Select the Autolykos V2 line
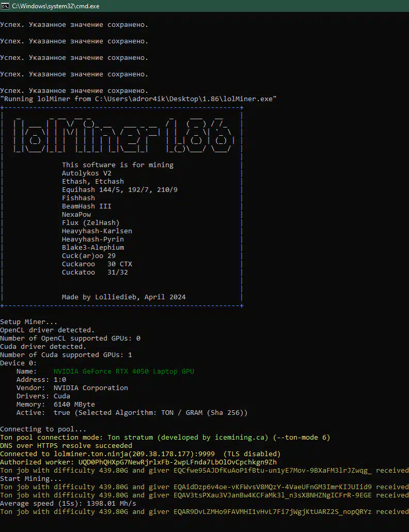 pos(87,173)
